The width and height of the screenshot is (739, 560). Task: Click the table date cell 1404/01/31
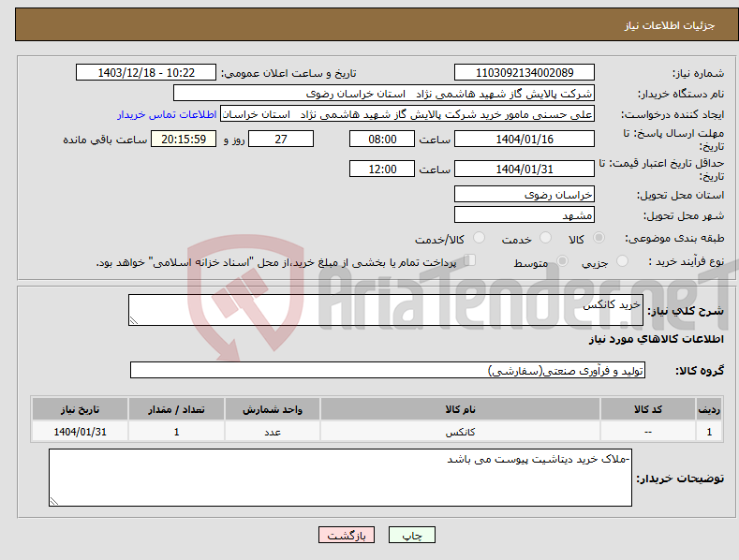80,432
